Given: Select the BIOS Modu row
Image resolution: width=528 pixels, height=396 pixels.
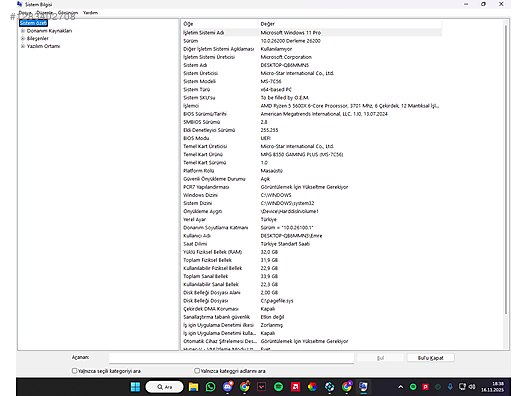Looking at the screenshot, I should coord(311,138).
